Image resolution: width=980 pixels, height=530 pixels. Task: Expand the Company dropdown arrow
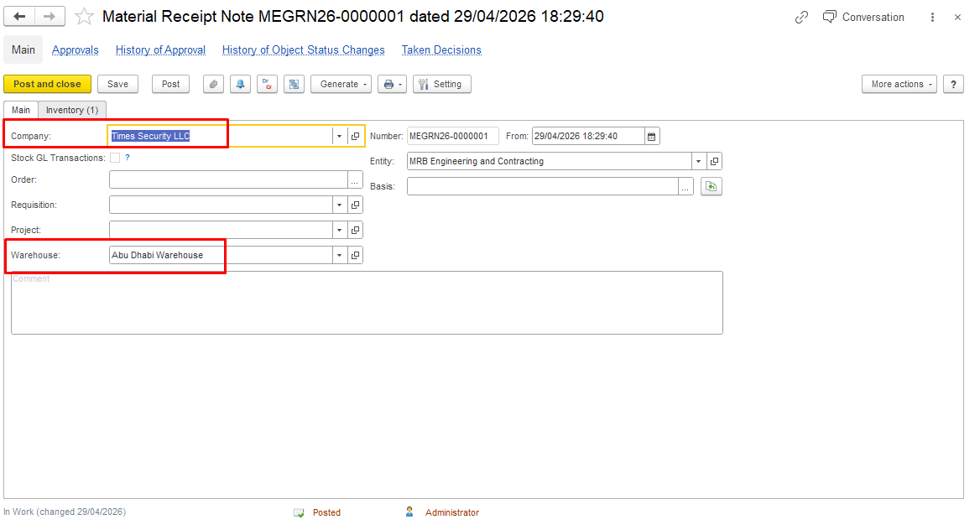pyautogui.click(x=339, y=136)
